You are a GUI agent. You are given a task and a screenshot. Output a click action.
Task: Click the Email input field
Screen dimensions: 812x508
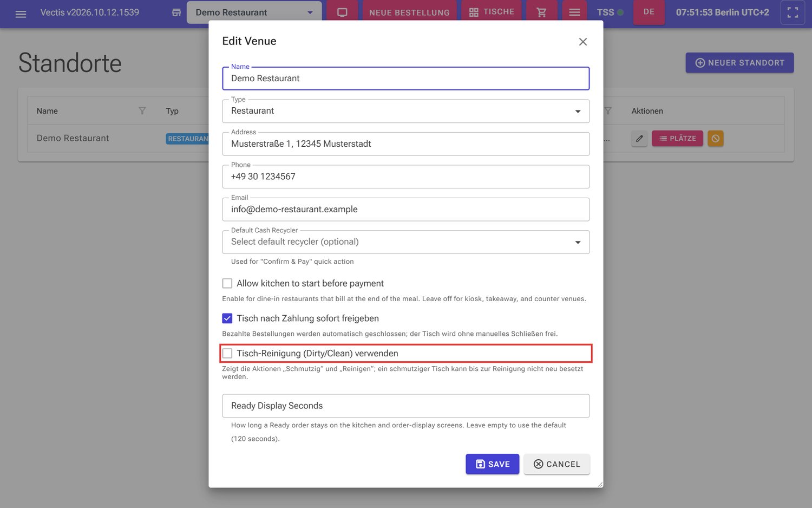(405, 210)
